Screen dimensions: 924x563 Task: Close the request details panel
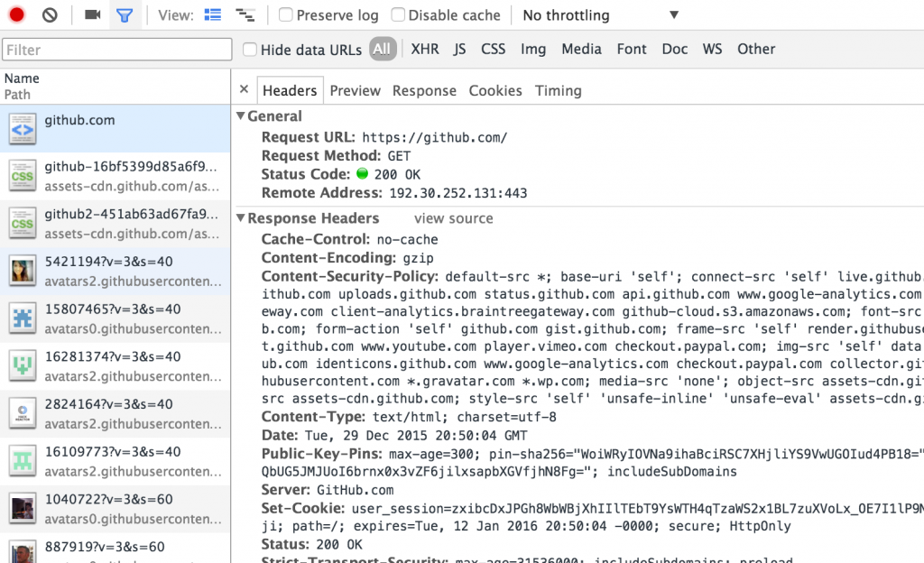pyautogui.click(x=244, y=90)
